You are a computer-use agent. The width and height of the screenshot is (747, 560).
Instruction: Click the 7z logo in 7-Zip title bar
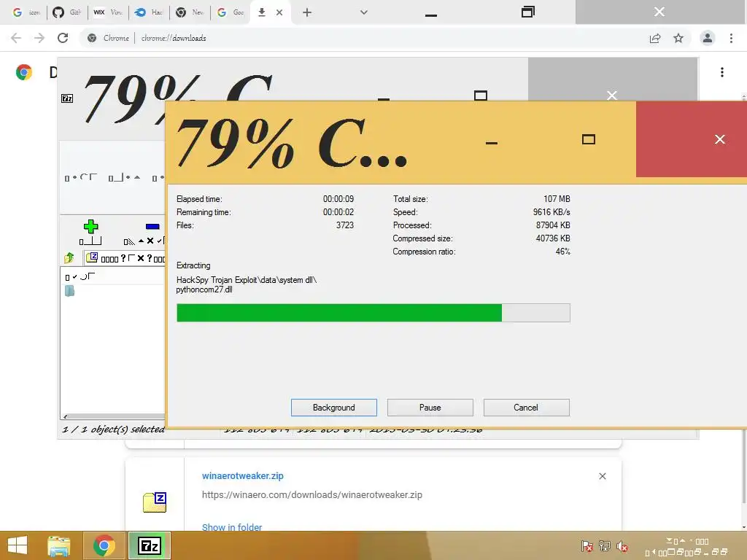click(x=67, y=98)
